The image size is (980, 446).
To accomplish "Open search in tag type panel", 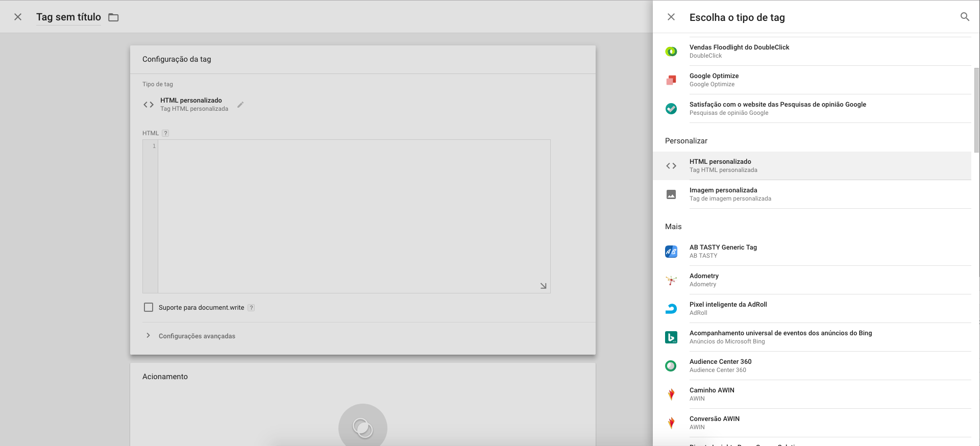I will 965,17.
